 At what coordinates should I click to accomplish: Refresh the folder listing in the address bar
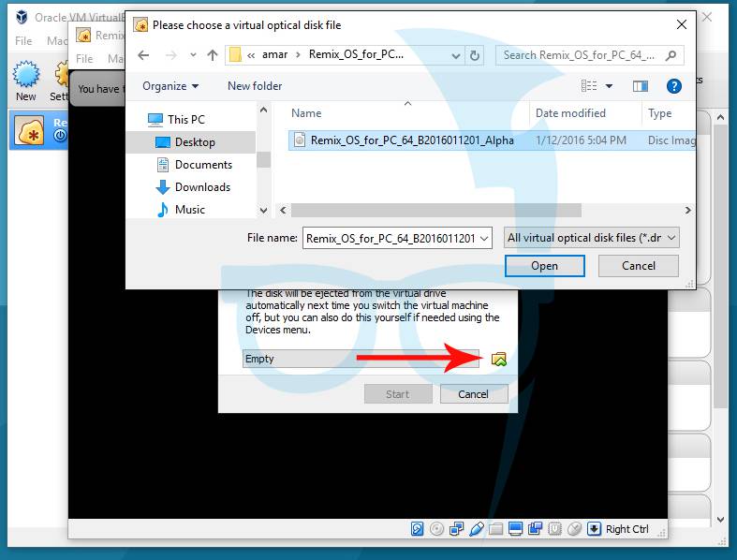point(475,55)
